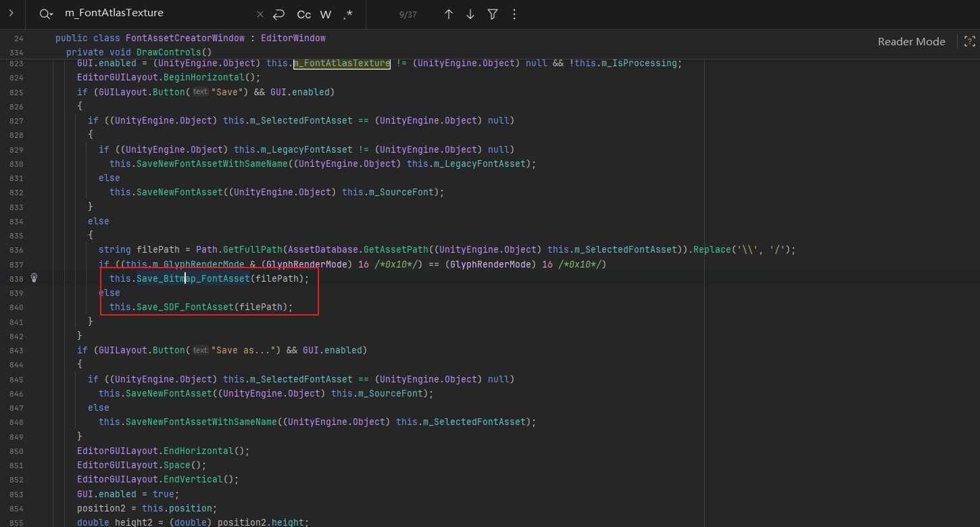Click SaveNewFontAssetWithSameName on line 830

pyautogui.click(x=212, y=164)
